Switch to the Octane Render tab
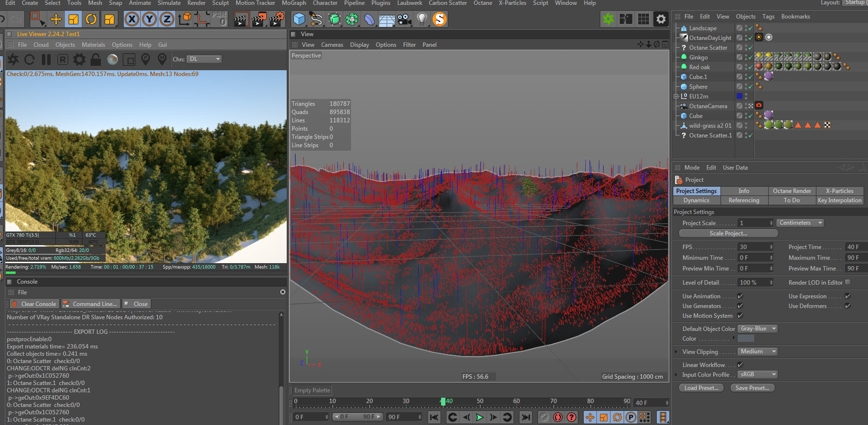This screenshot has width=868, height=425. click(x=792, y=191)
